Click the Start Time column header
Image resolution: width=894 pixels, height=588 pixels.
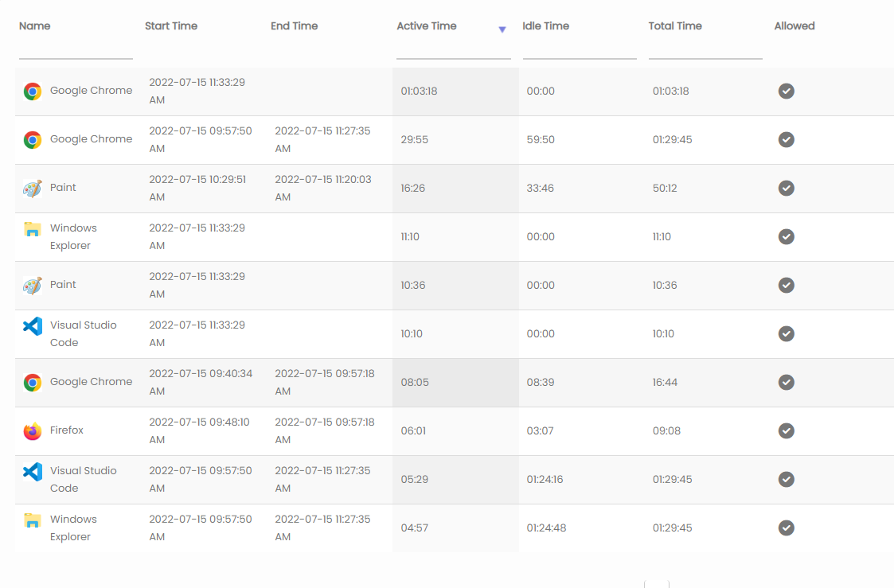point(170,26)
